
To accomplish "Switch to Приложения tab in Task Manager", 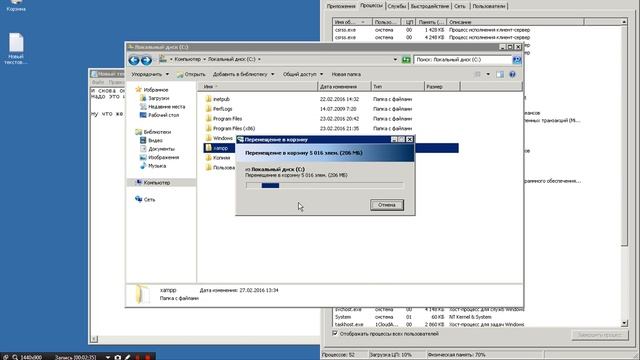I will (x=341, y=6).
